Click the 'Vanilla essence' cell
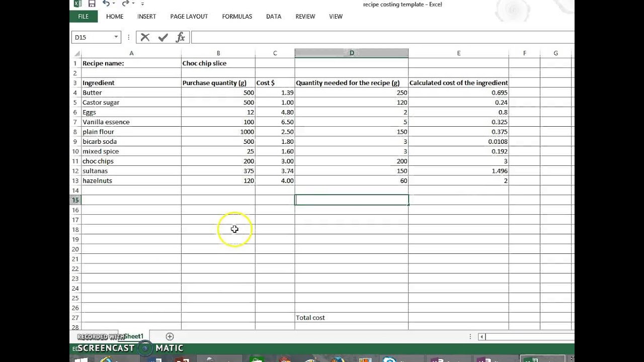Screen dimensions: 644x362 (x=131, y=122)
